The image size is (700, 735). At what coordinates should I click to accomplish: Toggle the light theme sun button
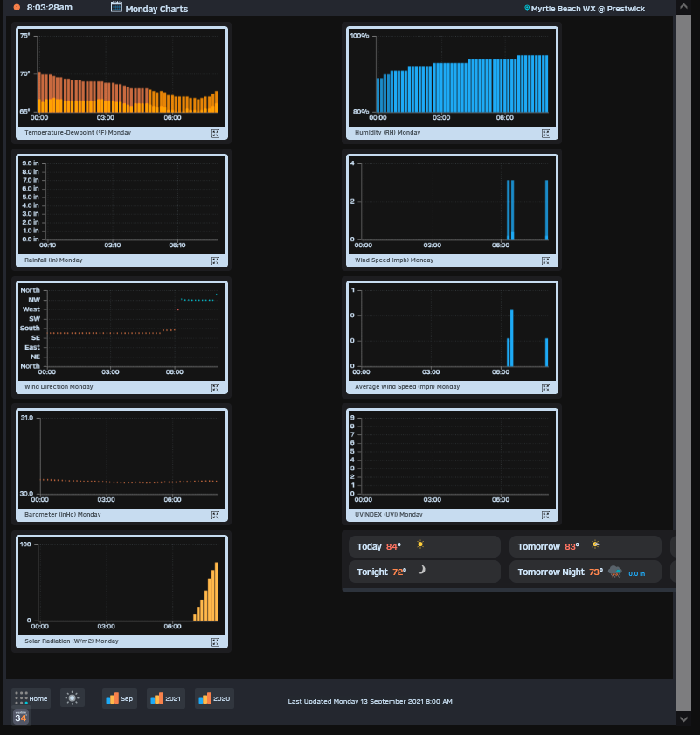click(x=73, y=698)
